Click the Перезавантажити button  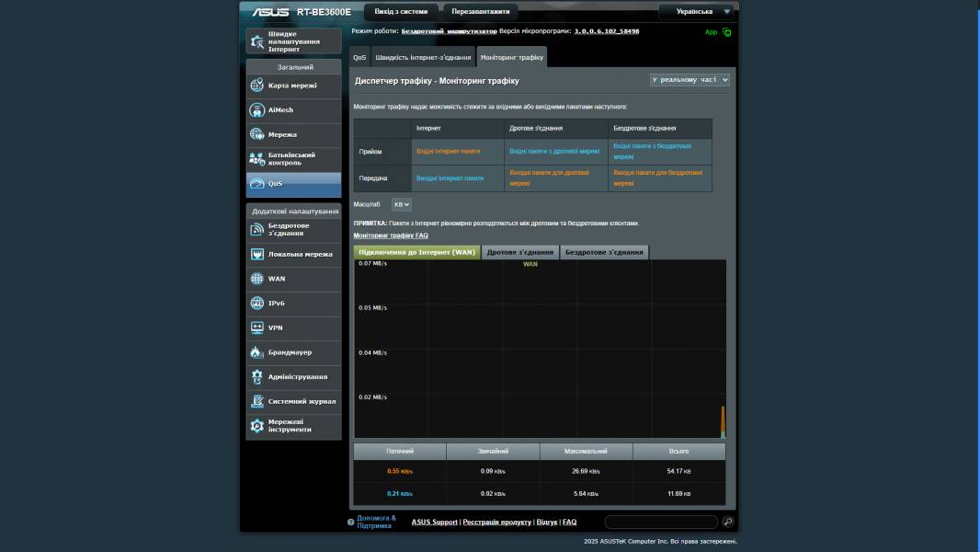click(481, 11)
